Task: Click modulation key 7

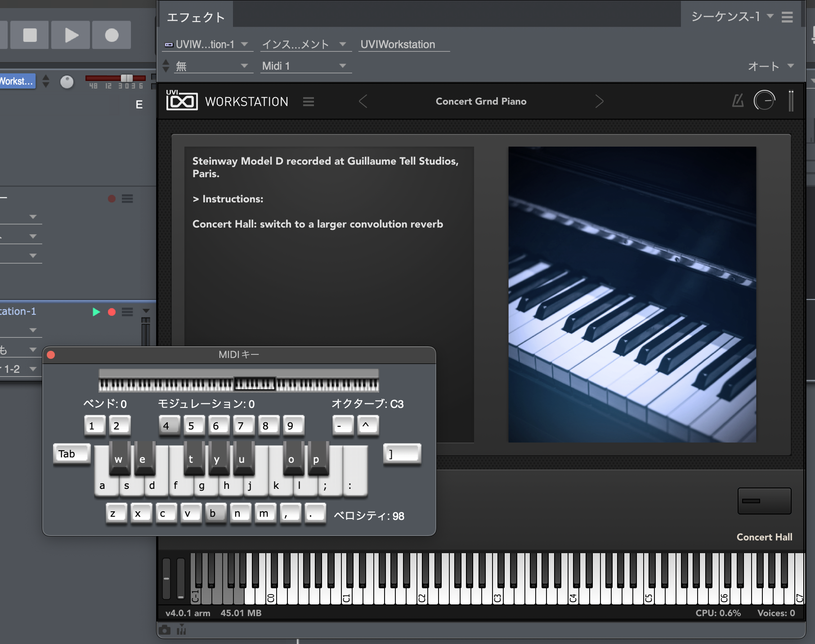Action: click(x=244, y=425)
